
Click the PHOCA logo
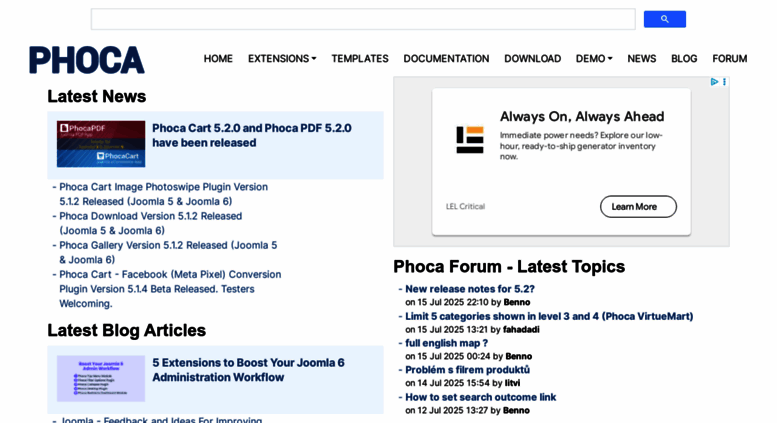pos(87,60)
